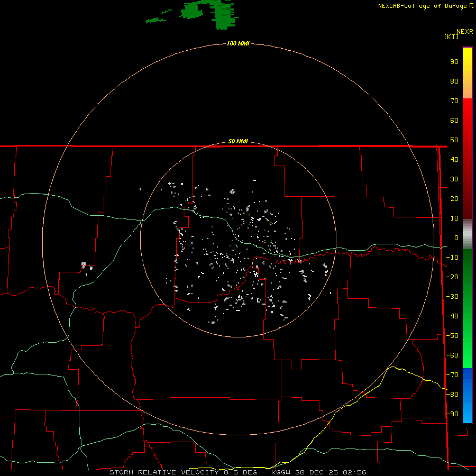
Task: Click the 90 value on the velocity scale
Action: [454, 62]
